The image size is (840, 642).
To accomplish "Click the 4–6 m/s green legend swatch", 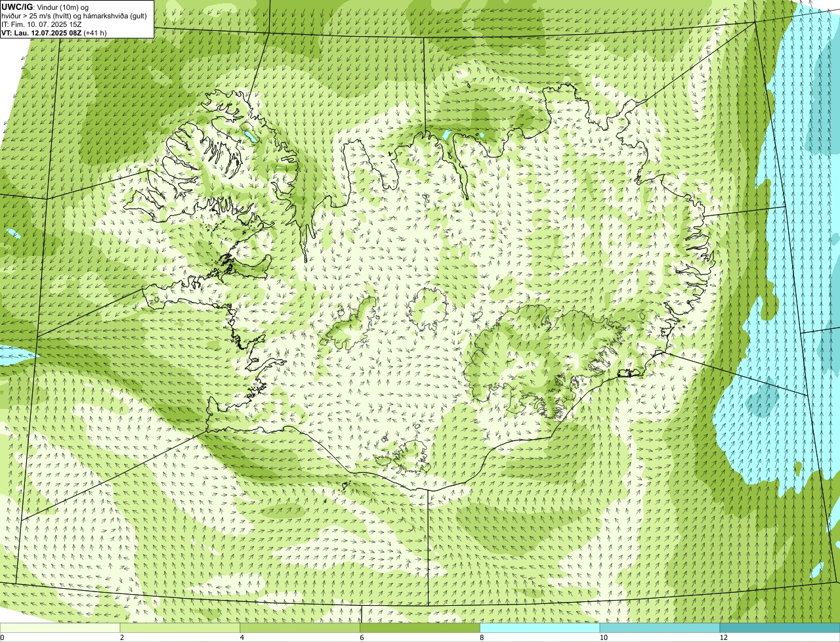I will click(301, 628).
